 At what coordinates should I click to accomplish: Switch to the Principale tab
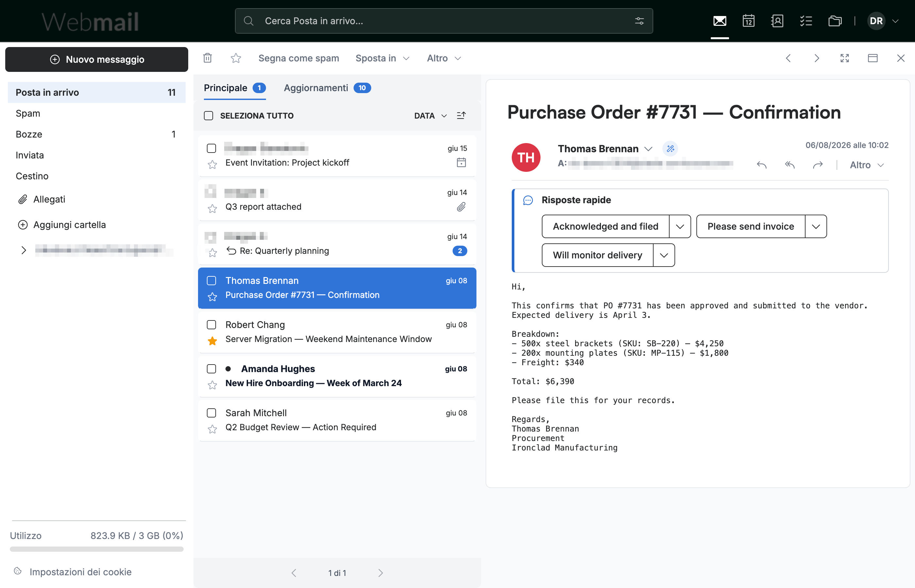235,88
